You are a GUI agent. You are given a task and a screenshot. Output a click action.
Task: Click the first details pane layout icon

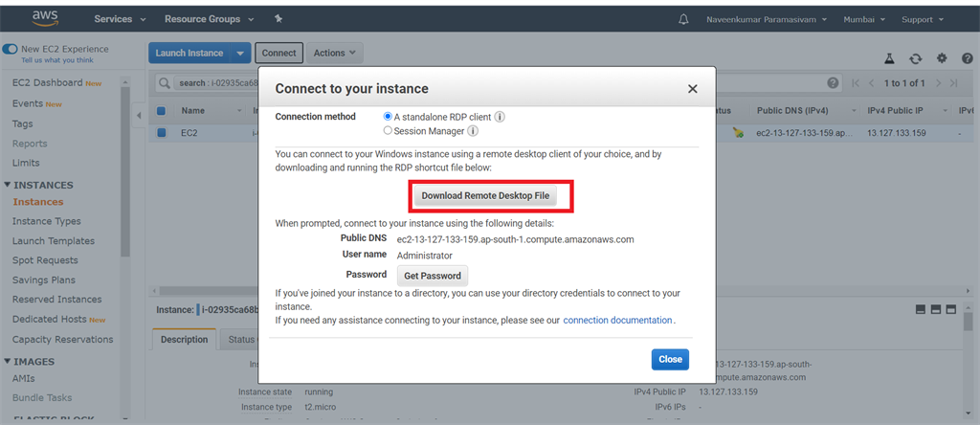click(920, 309)
